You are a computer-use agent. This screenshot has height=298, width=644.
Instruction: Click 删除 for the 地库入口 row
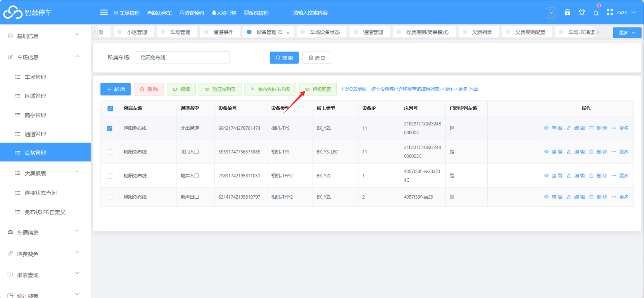click(x=598, y=176)
